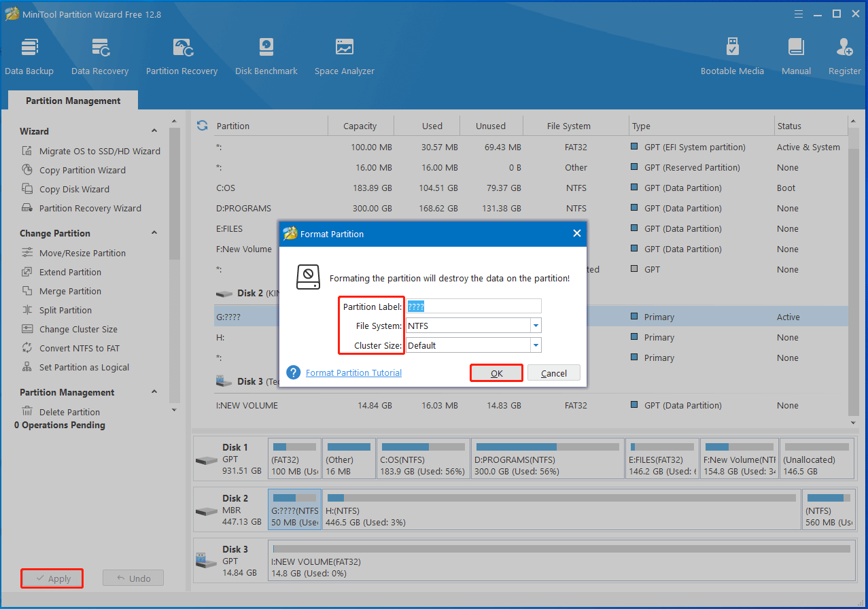Collapse the Wizard section
868x609 pixels.
(154, 131)
